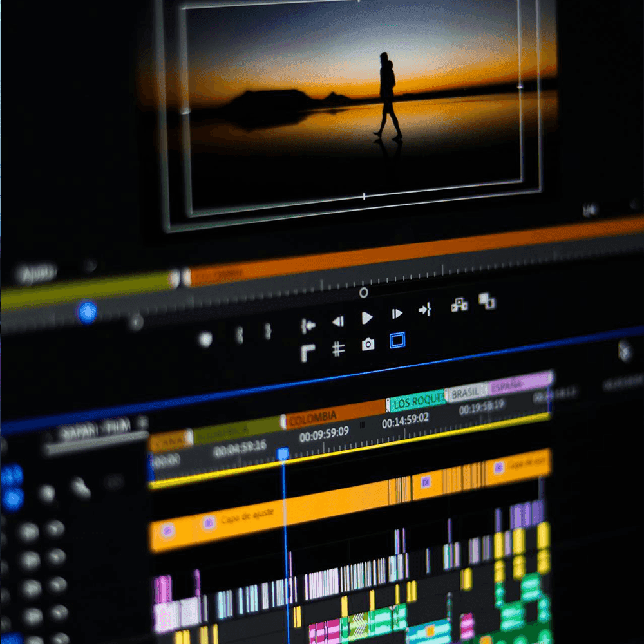This screenshot has width=644, height=644.
Task: Step forward one frame
Action: pos(397,314)
